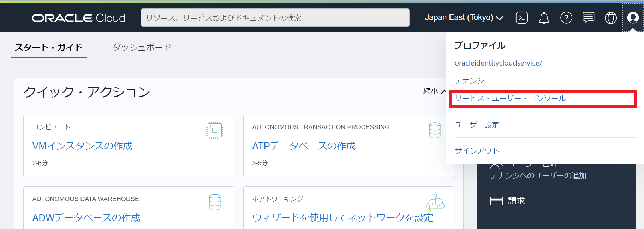Image resolution: width=644 pixels, height=229 pixels.
Task: Click the 3-5分 duration text
Action: [x=260, y=163]
